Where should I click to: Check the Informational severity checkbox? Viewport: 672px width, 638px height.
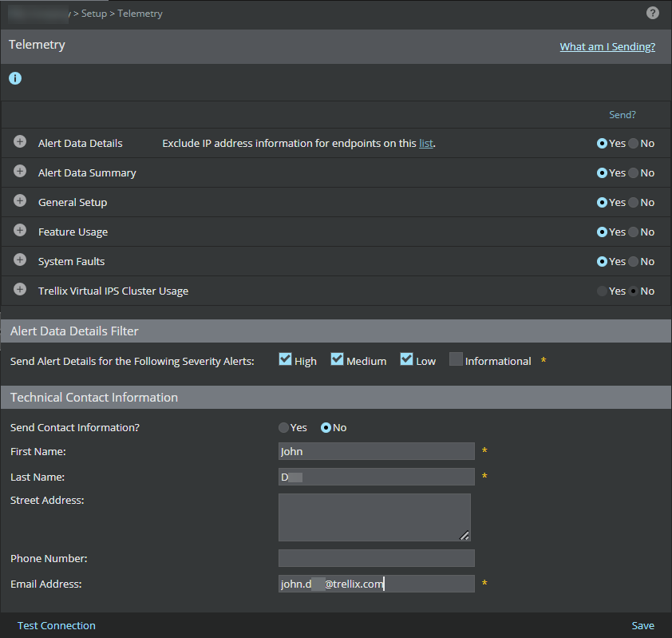456,359
